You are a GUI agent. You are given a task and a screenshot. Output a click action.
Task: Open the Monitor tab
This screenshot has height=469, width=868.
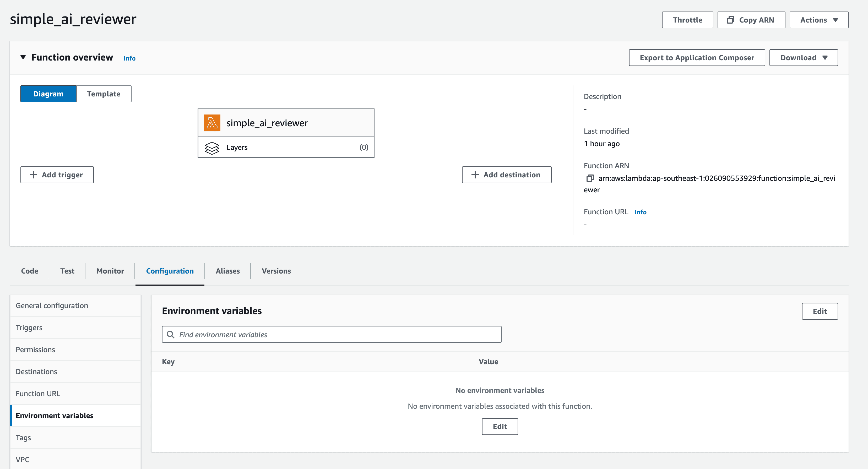pyautogui.click(x=110, y=271)
